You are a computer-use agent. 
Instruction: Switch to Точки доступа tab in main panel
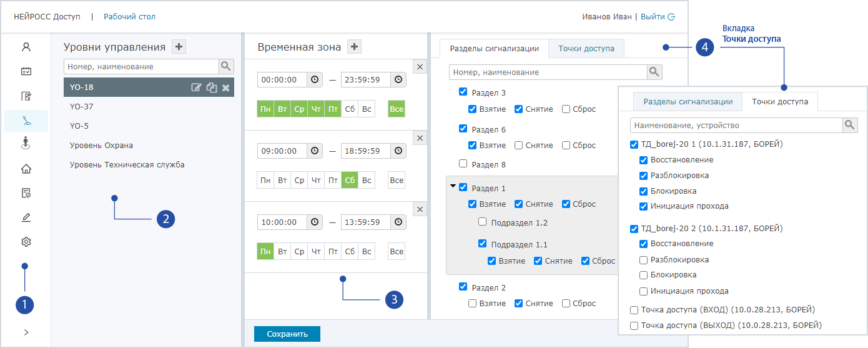click(x=586, y=49)
